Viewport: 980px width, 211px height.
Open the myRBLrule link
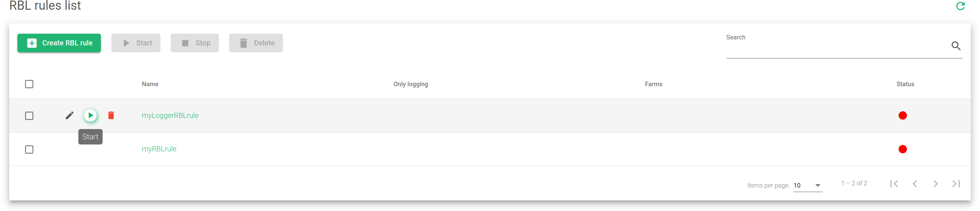pos(159,149)
